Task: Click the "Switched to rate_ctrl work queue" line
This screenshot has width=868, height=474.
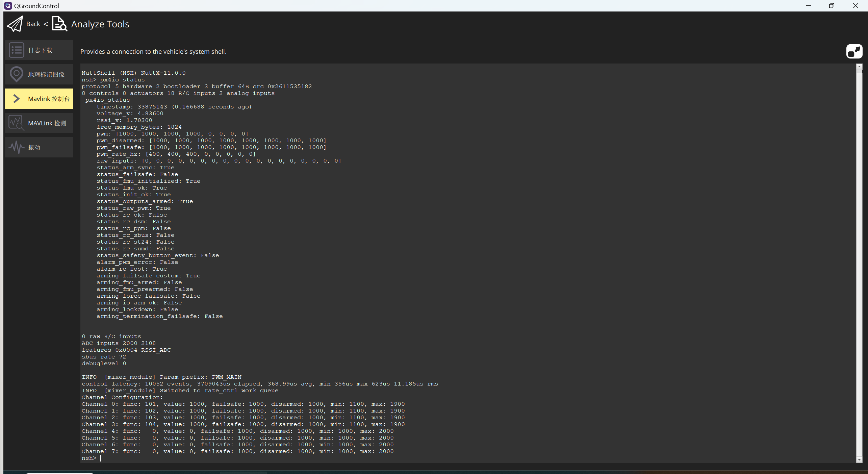Action: (x=180, y=391)
